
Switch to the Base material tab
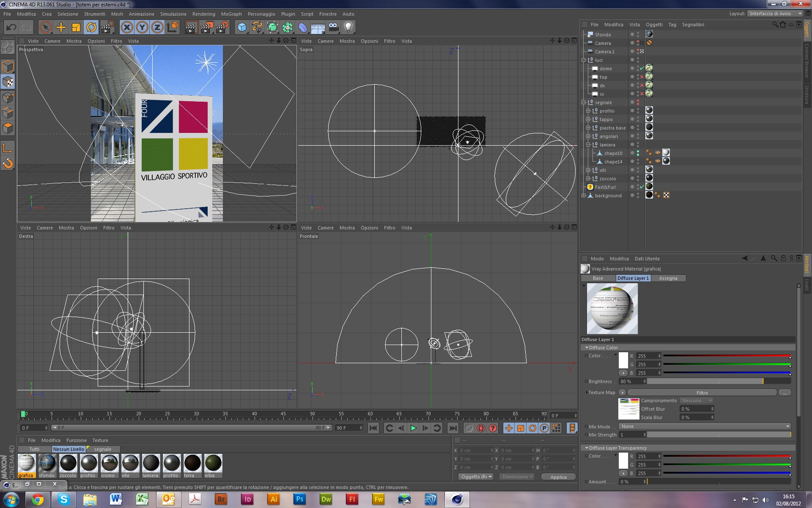[598, 278]
